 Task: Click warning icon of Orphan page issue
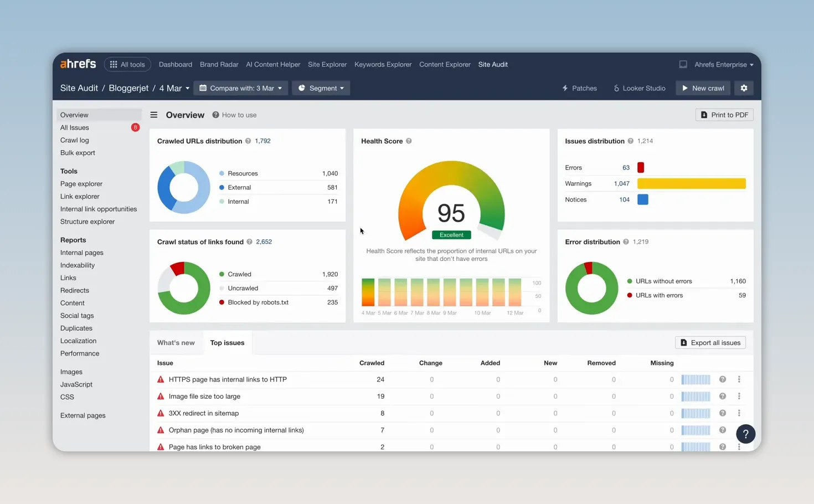161,430
